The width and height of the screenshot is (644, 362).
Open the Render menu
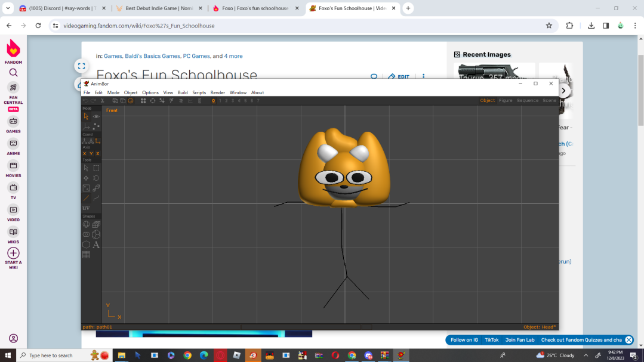tap(218, 93)
